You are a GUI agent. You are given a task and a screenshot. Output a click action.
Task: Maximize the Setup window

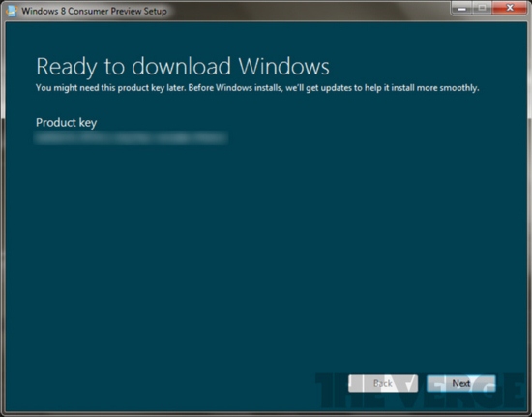point(482,8)
